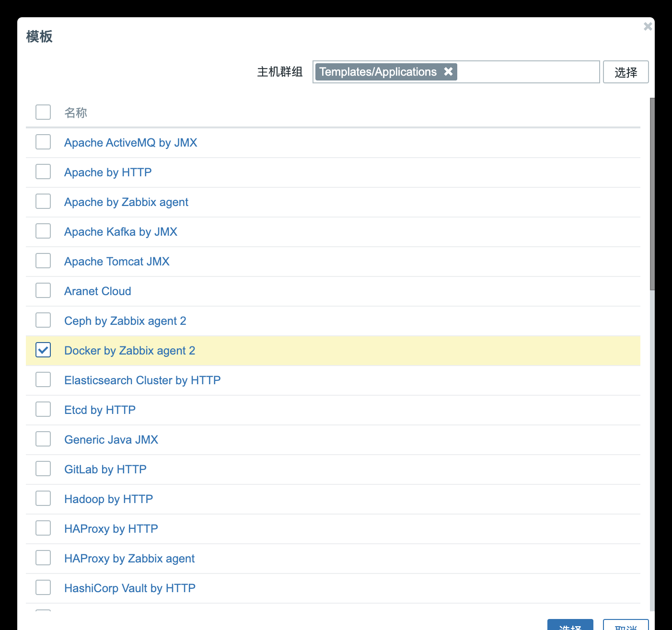Viewport: 672px width, 630px height.
Task: Check the HAProxy by HTTP checkbox
Action: click(x=43, y=528)
